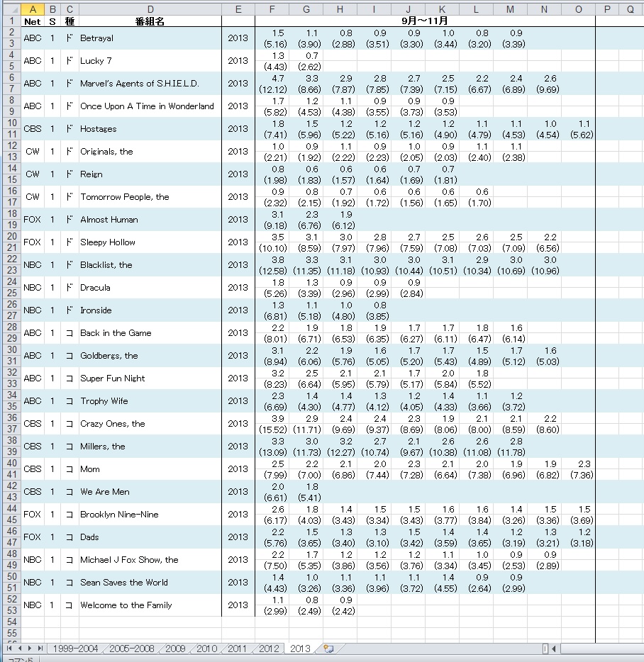Screen dimensions: 644x662
Task: Select the 'Reign' cell
Action: tap(150, 174)
